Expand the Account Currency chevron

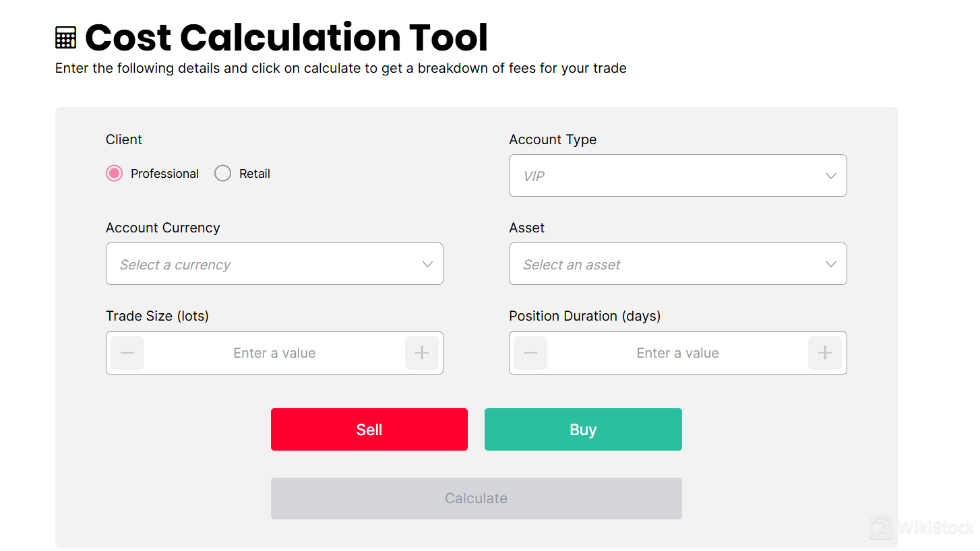click(x=427, y=264)
